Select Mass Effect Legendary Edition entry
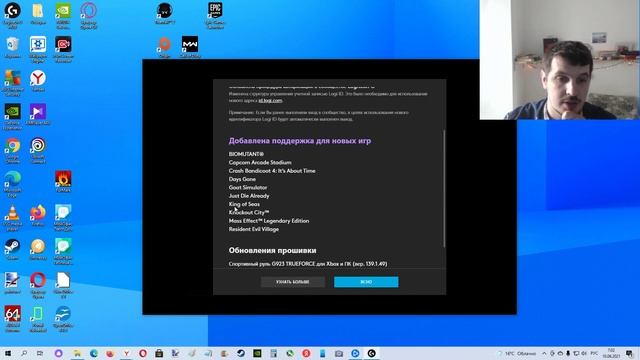This screenshot has height=360, width=640. click(269, 221)
